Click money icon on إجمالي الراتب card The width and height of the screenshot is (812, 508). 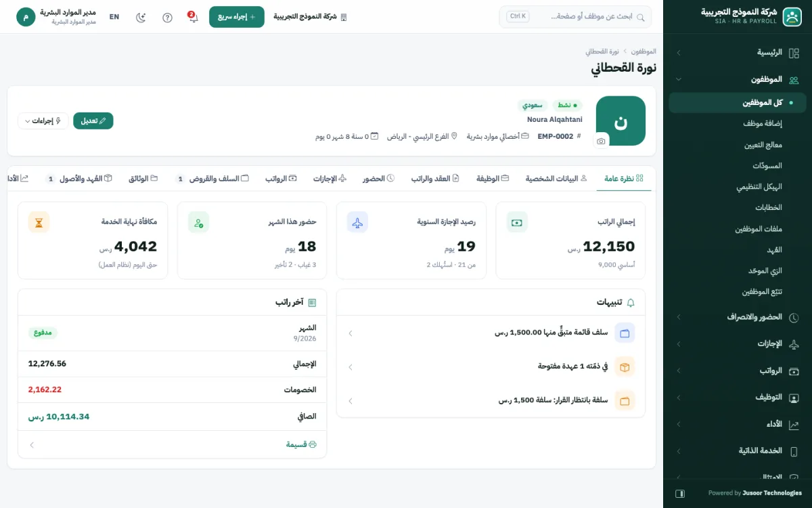pos(517,222)
